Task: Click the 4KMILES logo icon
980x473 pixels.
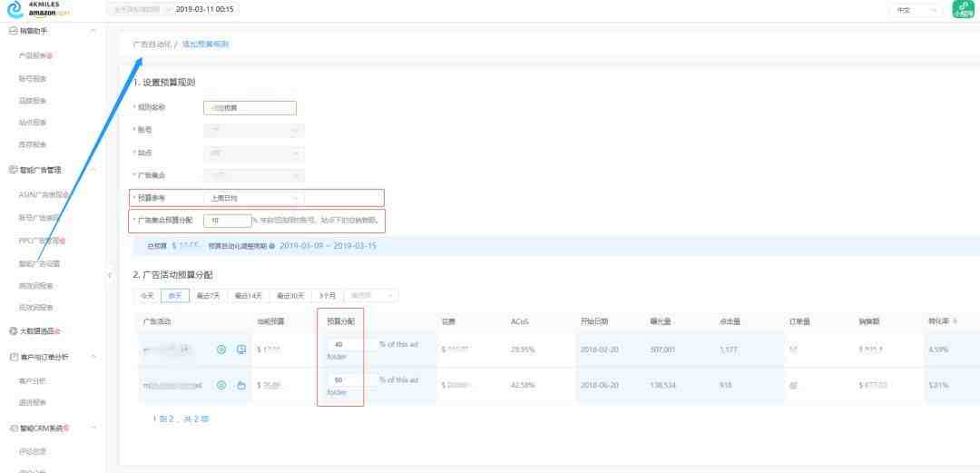Action: coord(14,9)
